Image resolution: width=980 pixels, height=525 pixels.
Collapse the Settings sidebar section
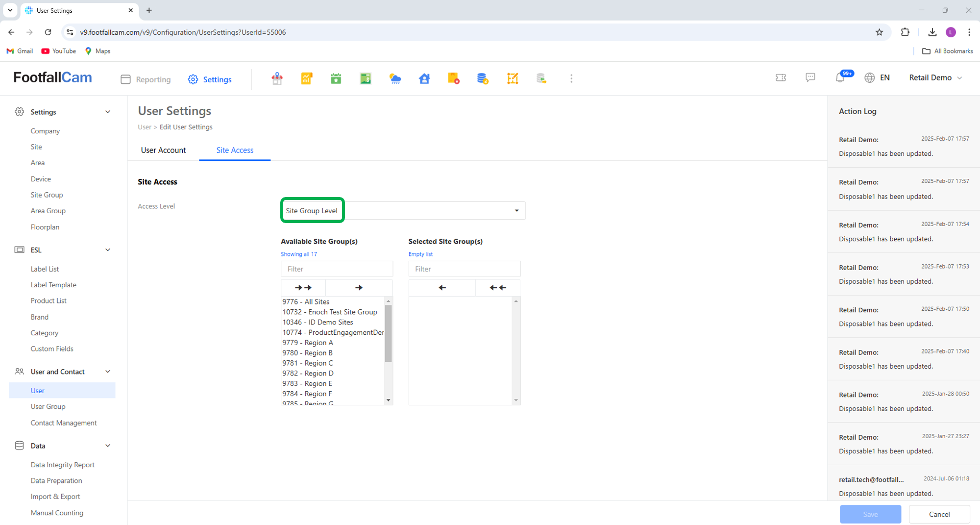(108, 112)
